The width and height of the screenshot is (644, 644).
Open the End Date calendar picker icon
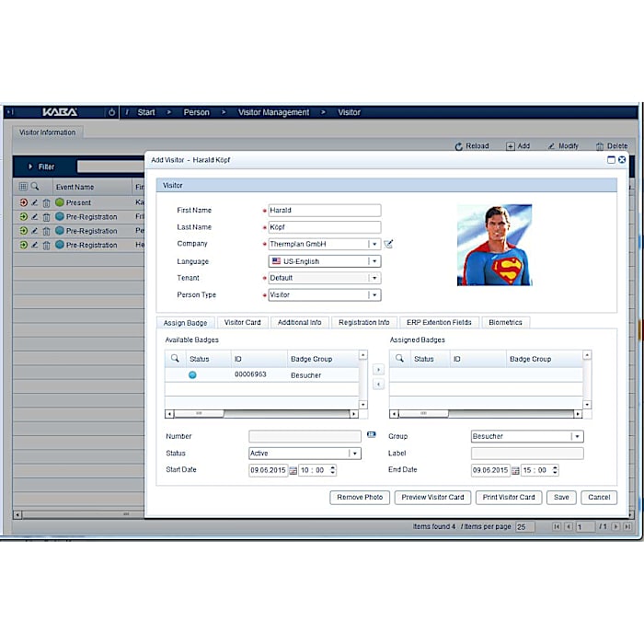click(515, 470)
